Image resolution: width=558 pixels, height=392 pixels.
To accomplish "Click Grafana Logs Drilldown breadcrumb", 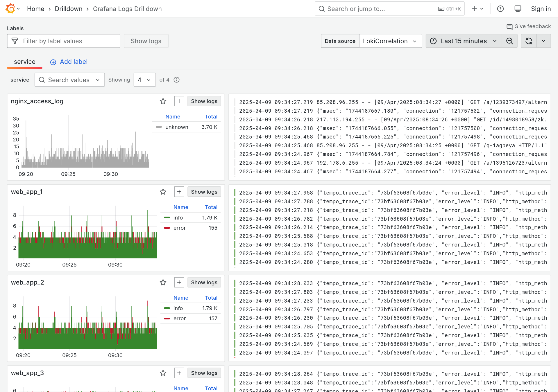I will (127, 9).
